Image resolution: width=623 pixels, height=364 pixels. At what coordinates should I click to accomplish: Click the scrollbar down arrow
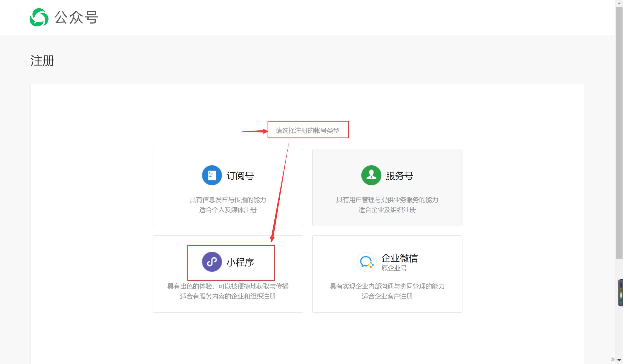pos(619,360)
